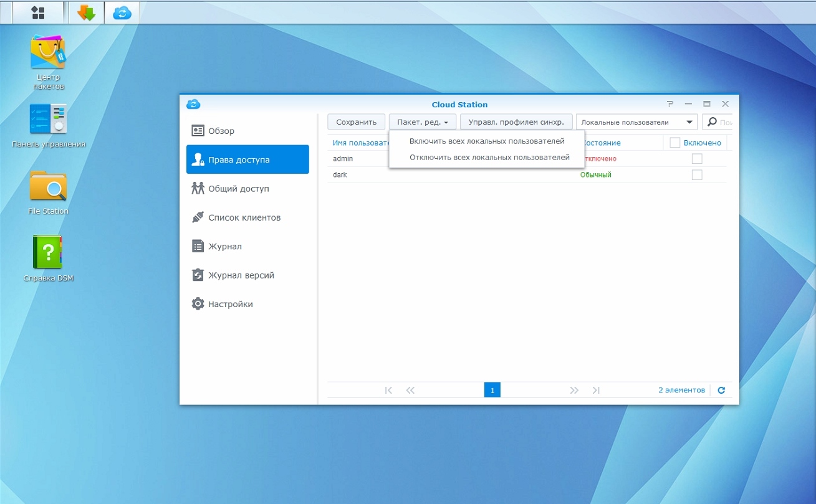The width and height of the screenshot is (816, 504).
Task: Click the search magnifier icon
Action: 713,122
